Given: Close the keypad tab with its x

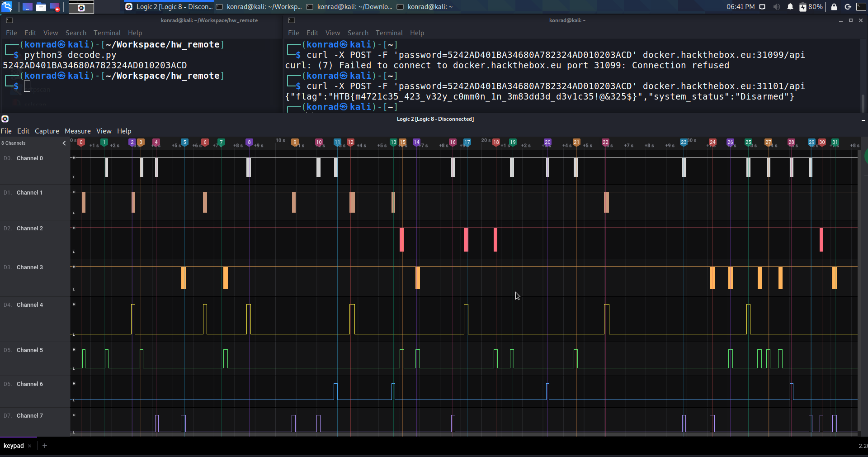Looking at the screenshot, I should [30, 446].
